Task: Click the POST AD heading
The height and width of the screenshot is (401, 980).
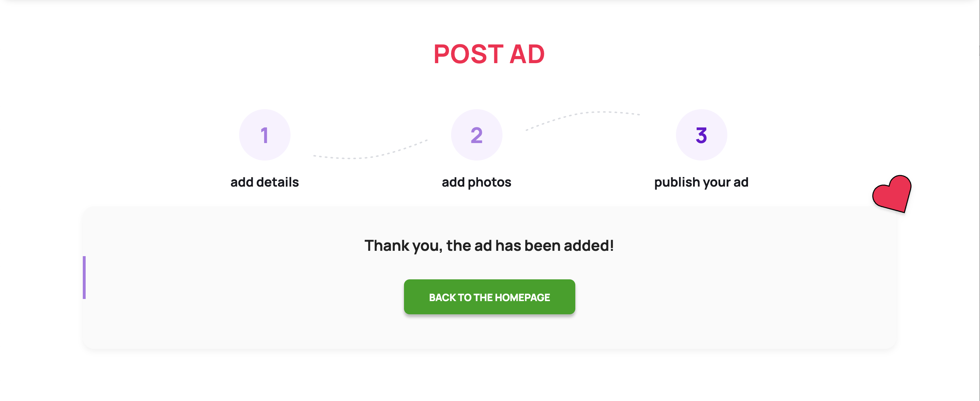Action: (x=489, y=54)
